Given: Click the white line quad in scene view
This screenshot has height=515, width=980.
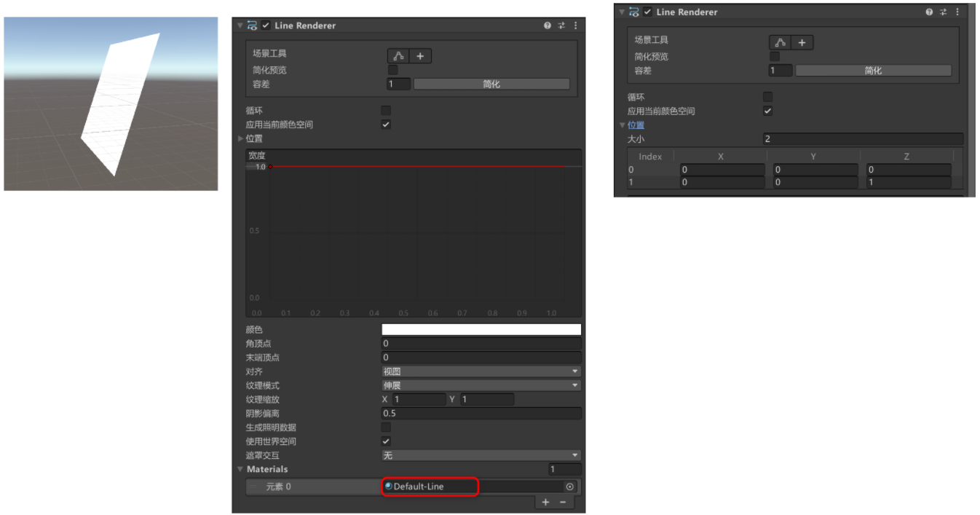Looking at the screenshot, I should click(x=120, y=106).
